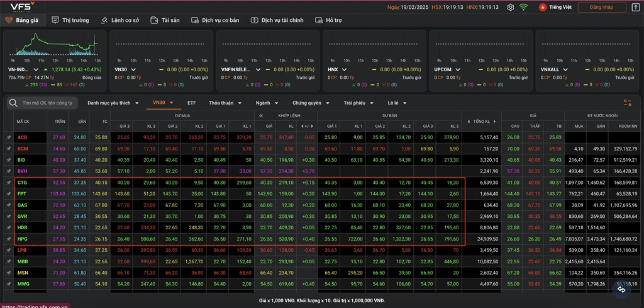
Task: Click the pin icon on MSN row
Action: tap(8, 272)
